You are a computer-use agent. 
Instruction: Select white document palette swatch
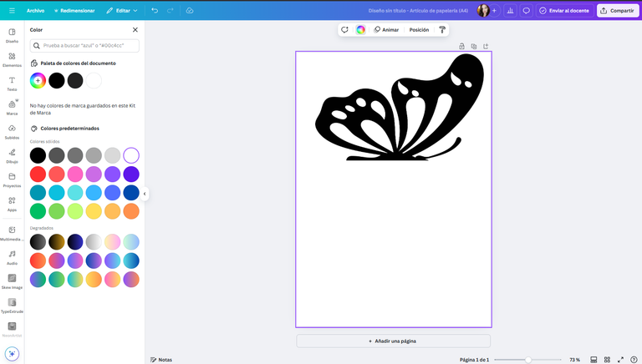94,81
